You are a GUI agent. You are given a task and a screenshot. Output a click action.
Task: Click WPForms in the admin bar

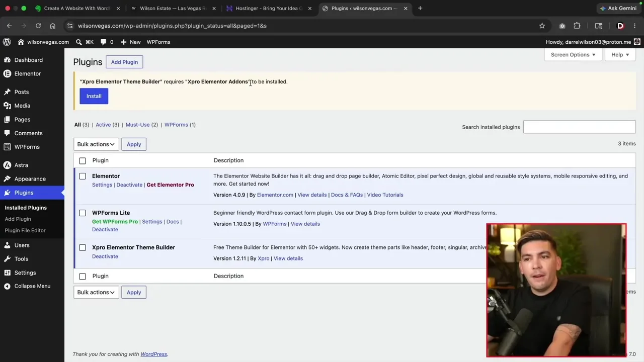point(158,42)
